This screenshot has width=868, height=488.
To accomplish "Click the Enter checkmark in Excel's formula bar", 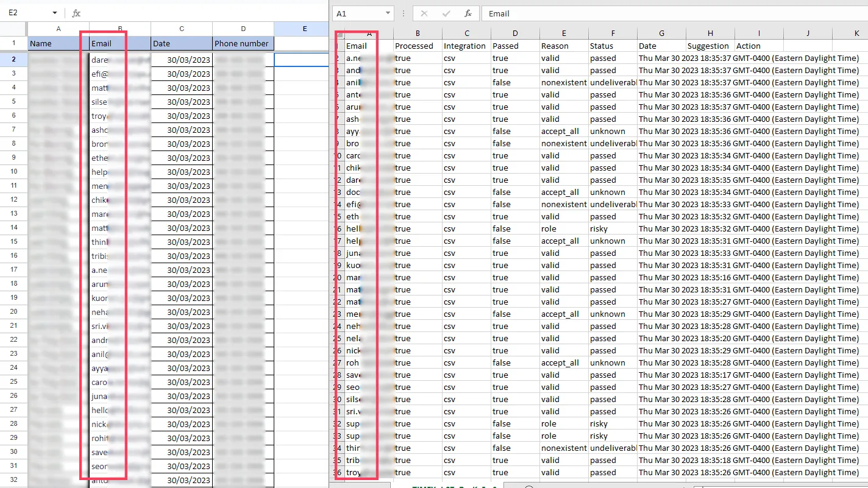I will click(446, 13).
